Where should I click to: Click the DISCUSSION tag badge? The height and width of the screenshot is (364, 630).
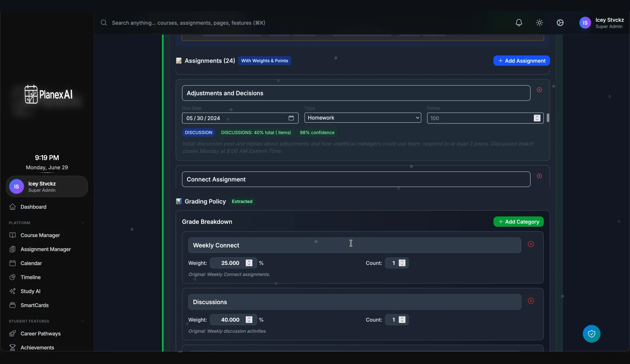pyautogui.click(x=199, y=133)
